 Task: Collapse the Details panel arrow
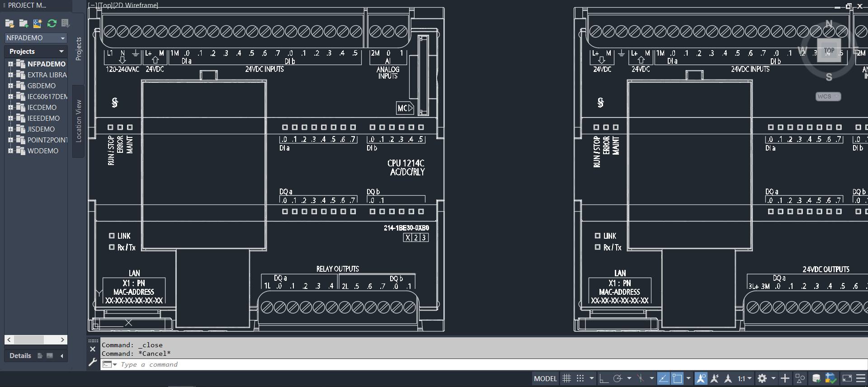coord(62,356)
